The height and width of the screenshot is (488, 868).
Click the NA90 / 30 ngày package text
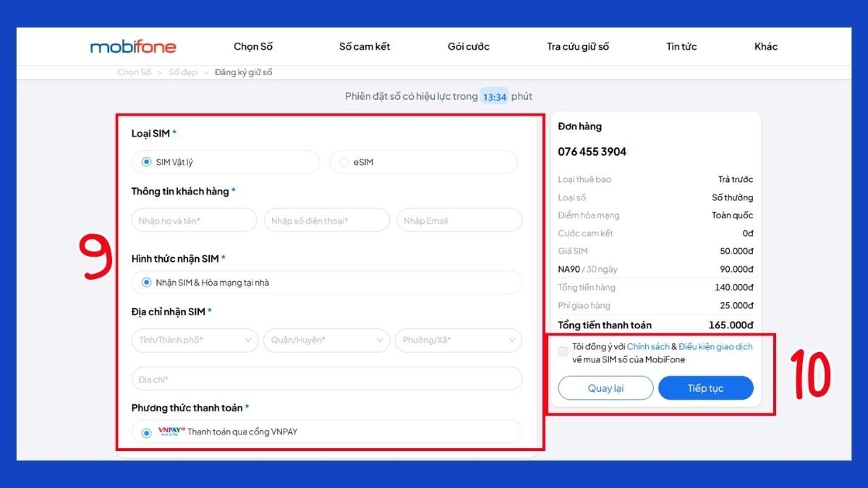click(x=588, y=269)
